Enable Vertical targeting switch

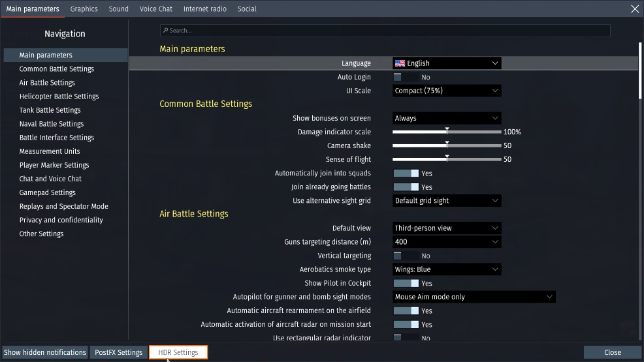click(x=406, y=256)
